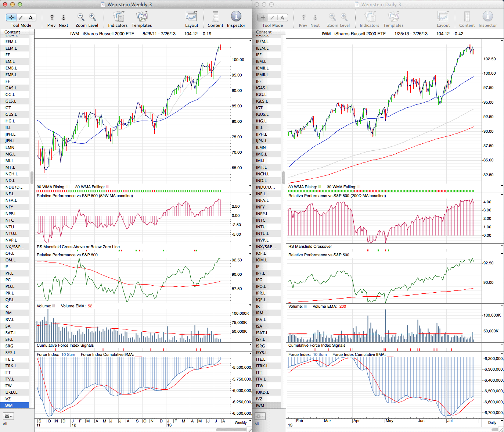Screen dimensions: 504x432
Task: Toggle the Content sidebar icon in Weekly toolbar
Action: [215, 17]
